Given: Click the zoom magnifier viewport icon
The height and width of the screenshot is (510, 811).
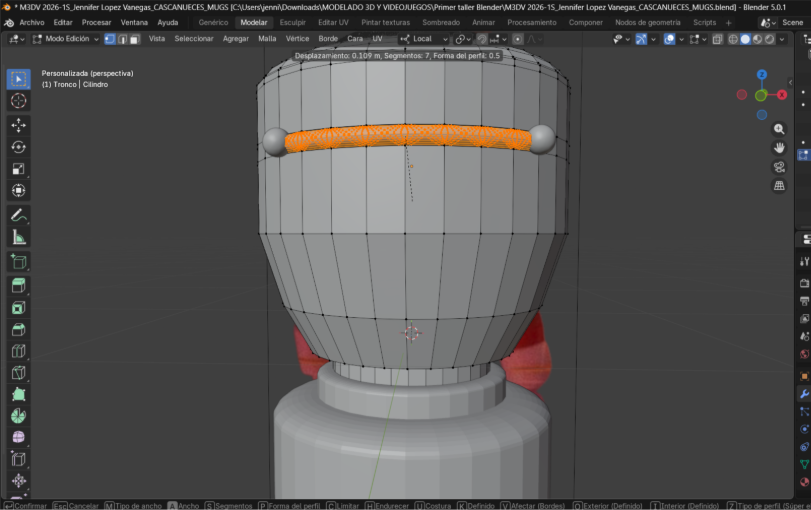Looking at the screenshot, I should point(779,129).
